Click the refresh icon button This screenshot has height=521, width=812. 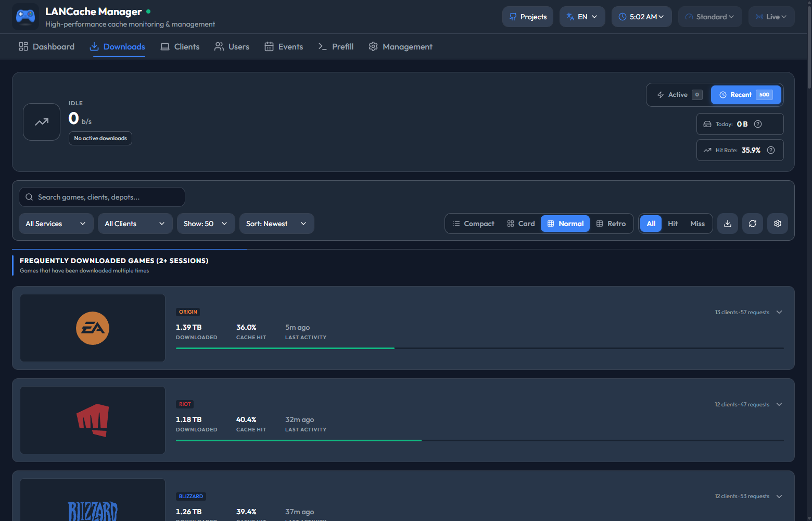coord(753,224)
